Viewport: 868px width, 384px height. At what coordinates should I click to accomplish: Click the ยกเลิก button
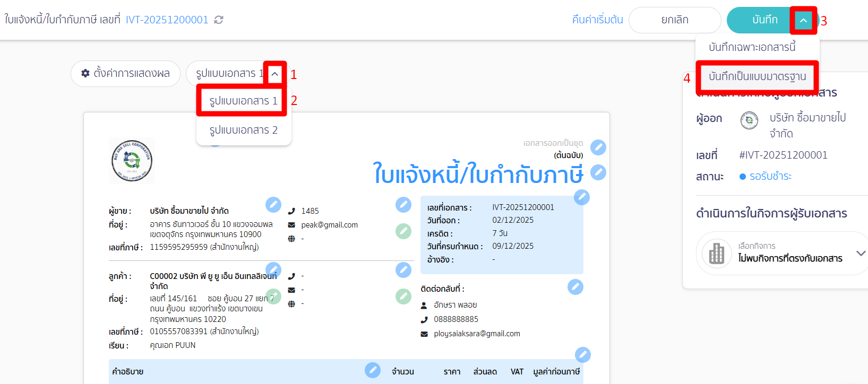[675, 20]
